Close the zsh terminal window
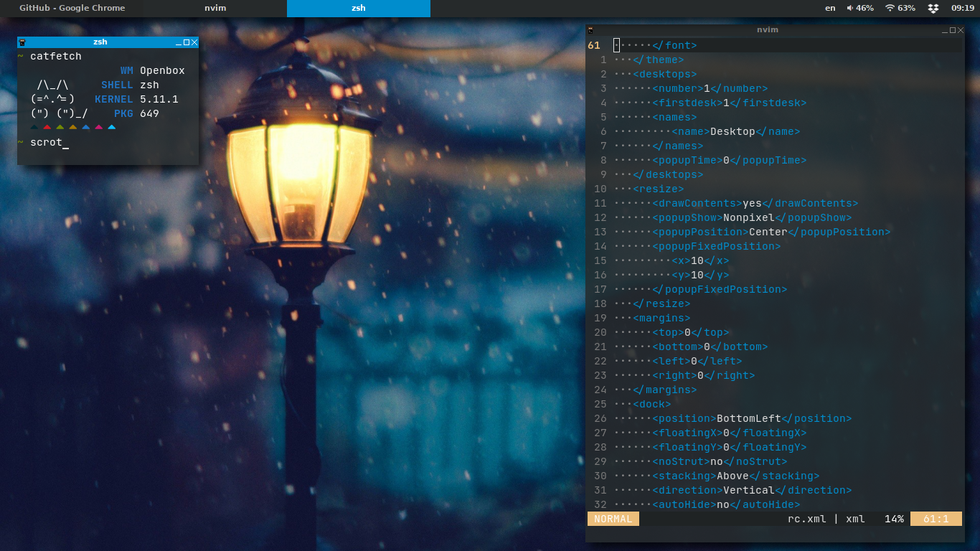 pyautogui.click(x=194, y=42)
